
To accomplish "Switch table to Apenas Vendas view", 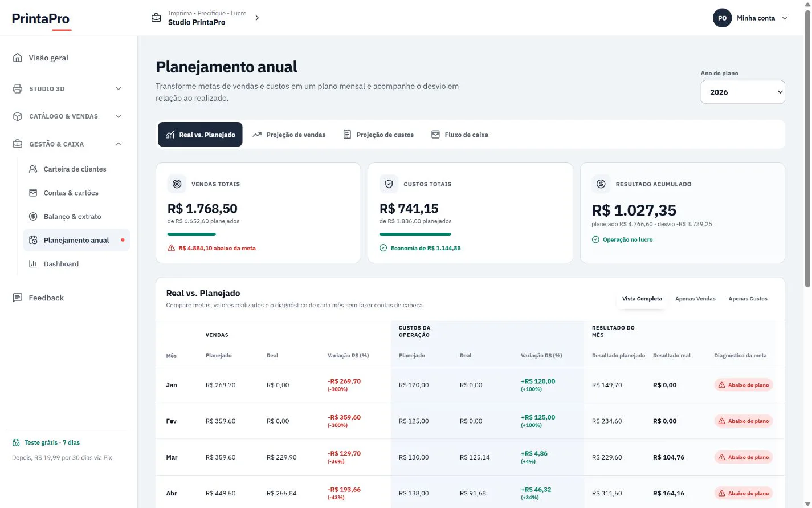I will (x=695, y=299).
